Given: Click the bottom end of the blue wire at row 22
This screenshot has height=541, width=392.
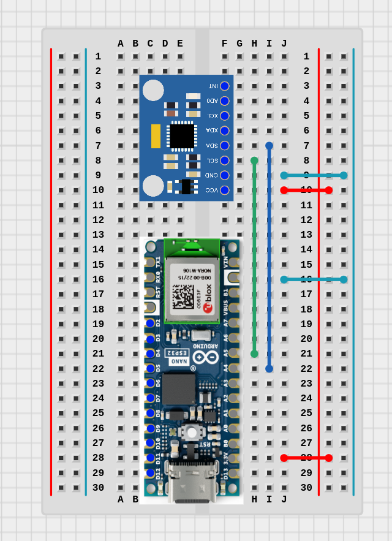Looking at the screenshot, I should pyautogui.click(x=269, y=369).
